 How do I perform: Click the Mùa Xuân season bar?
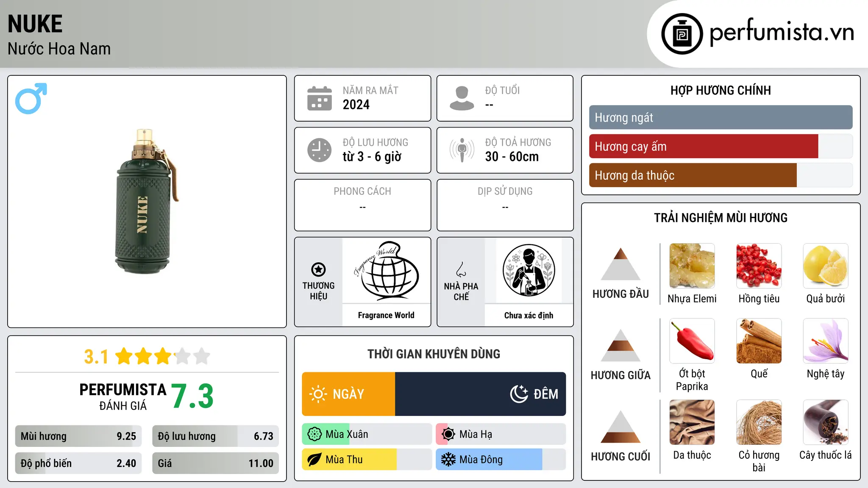coord(367,434)
